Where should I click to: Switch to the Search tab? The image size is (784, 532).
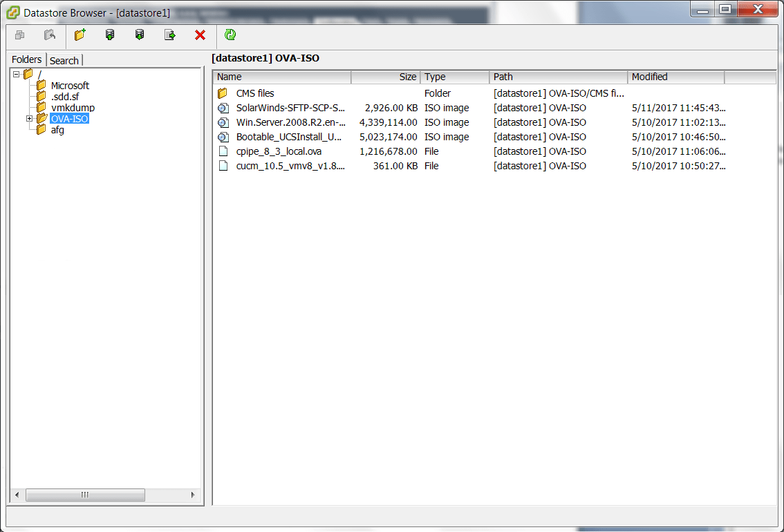(64, 60)
